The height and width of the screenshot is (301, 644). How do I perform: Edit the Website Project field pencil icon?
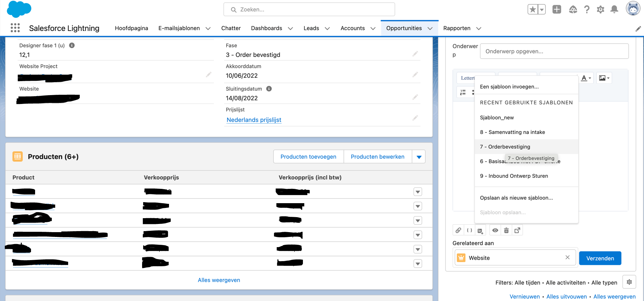click(x=209, y=75)
